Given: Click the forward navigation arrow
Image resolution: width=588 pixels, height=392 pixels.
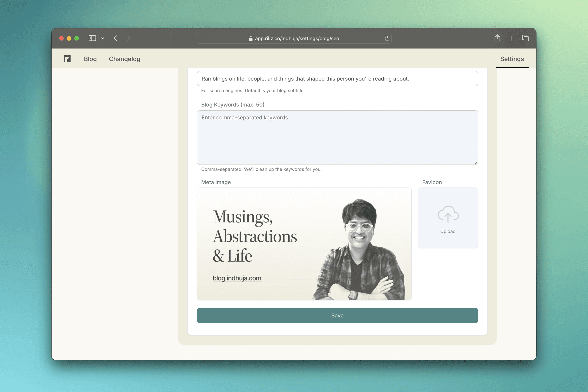Looking at the screenshot, I should pos(129,38).
